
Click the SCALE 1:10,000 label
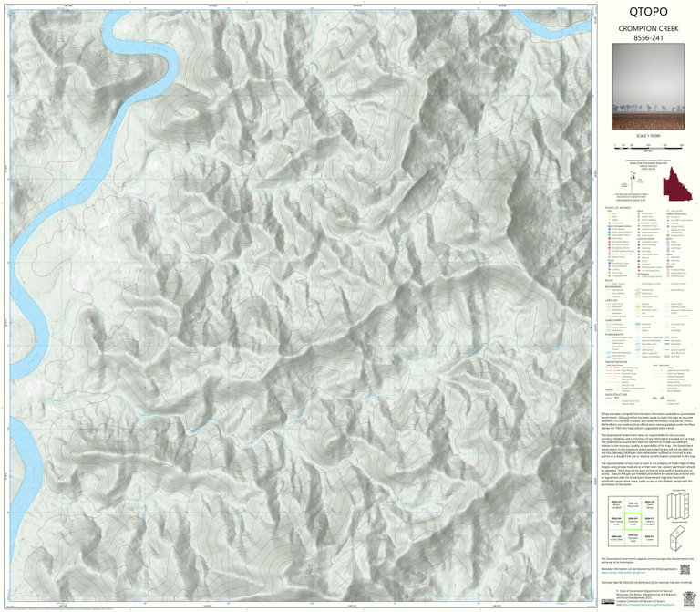648,136
